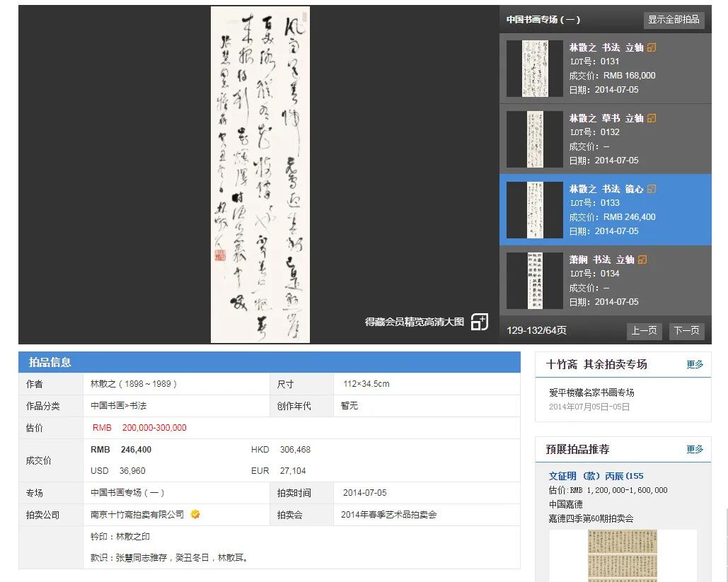Click enlarge icon beside lot 0131 title
Viewport: 728px width, 582px height.
click(652, 47)
